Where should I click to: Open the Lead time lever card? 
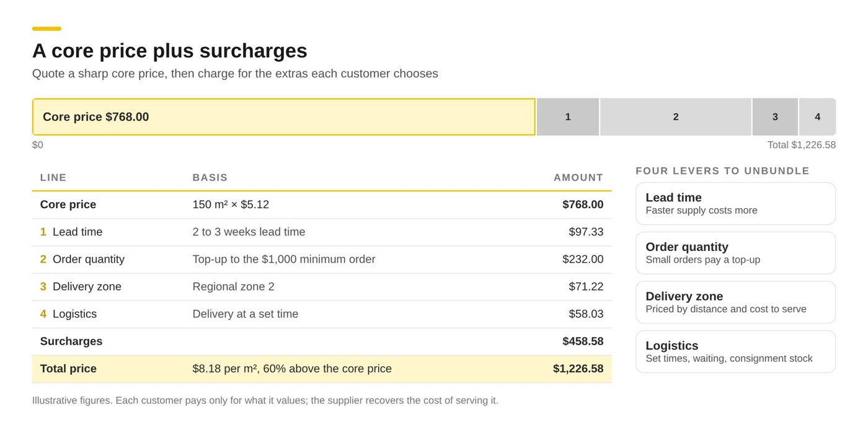(x=735, y=203)
